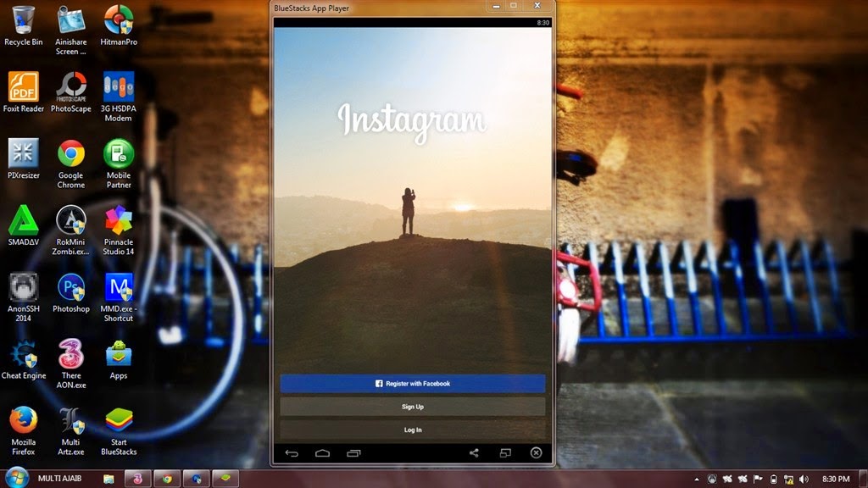868x488 pixels.
Task: Tap BlueStacks home icon
Action: tap(322, 453)
